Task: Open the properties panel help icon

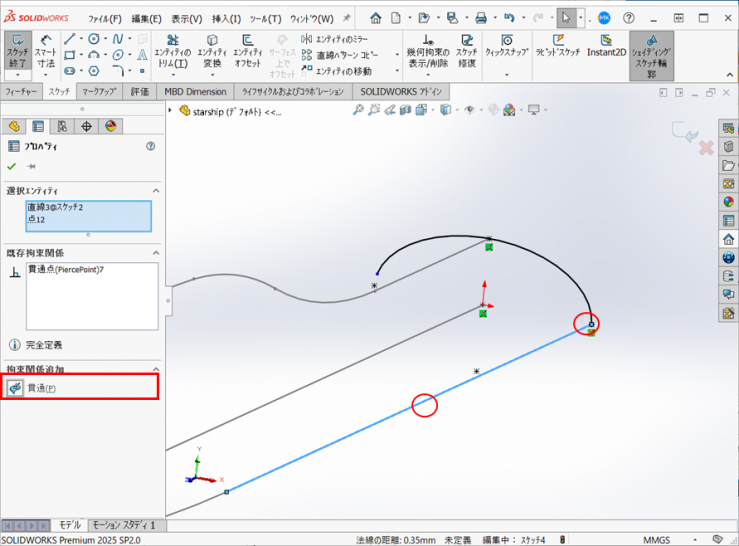Action: pos(150,146)
